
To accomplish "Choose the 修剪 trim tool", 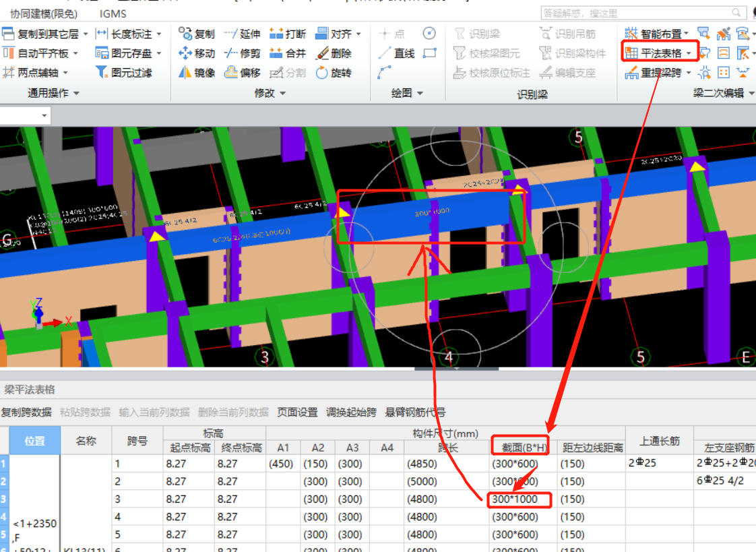I will click(243, 53).
